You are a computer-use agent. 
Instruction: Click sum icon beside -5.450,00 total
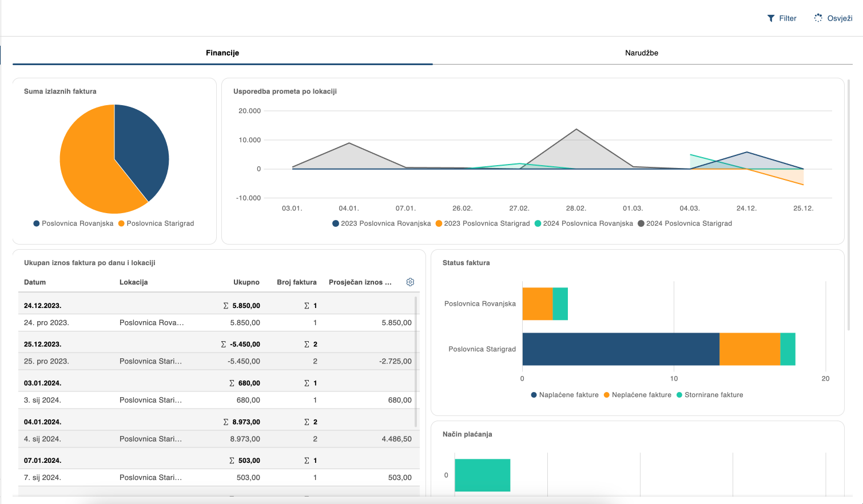coord(224,345)
